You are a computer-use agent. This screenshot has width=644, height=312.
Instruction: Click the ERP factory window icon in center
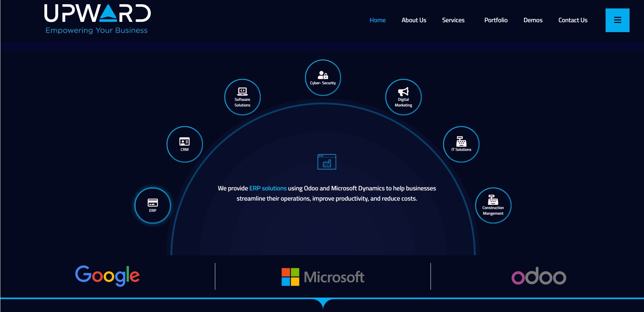pyautogui.click(x=327, y=162)
